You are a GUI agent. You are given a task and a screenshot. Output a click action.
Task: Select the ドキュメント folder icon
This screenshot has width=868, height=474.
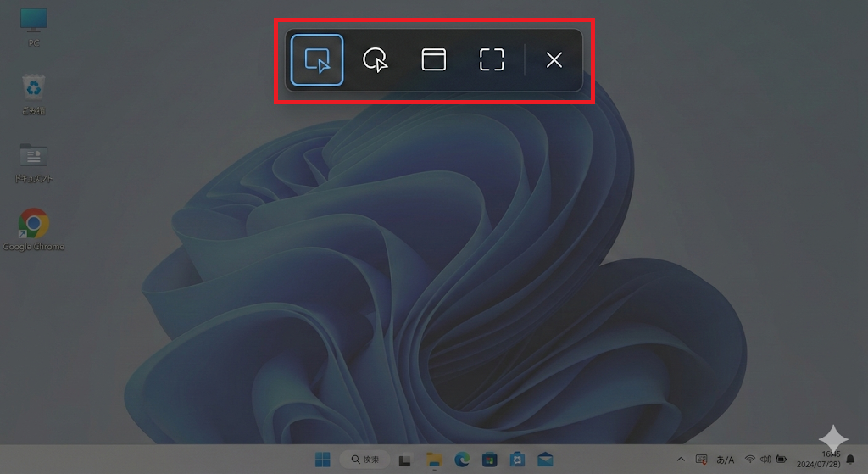coord(34,161)
